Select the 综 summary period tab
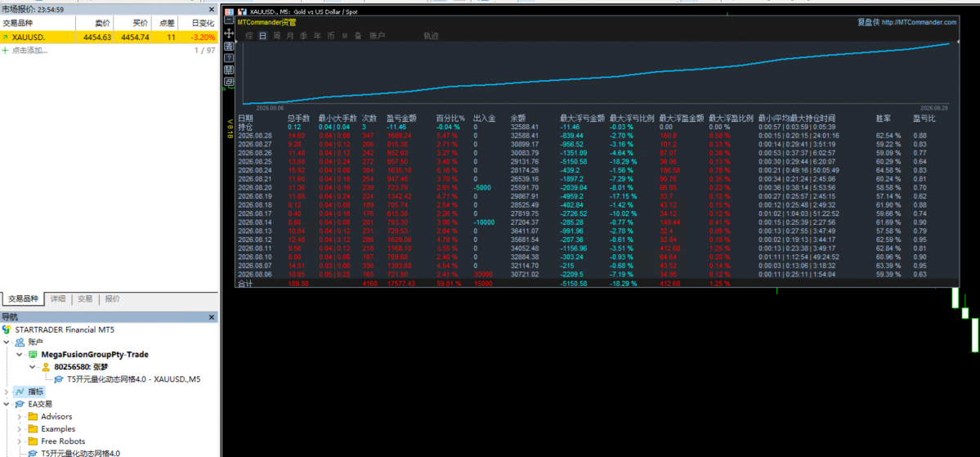 tap(248, 36)
